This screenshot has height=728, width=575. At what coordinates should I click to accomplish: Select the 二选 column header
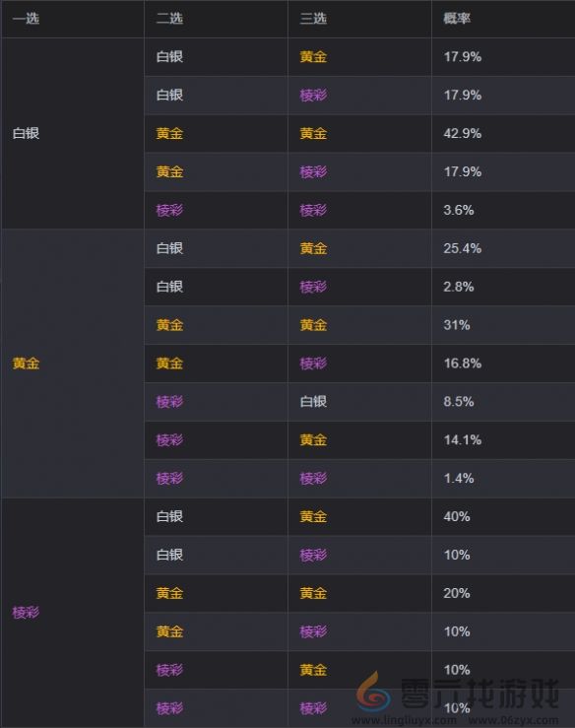[169, 19]
